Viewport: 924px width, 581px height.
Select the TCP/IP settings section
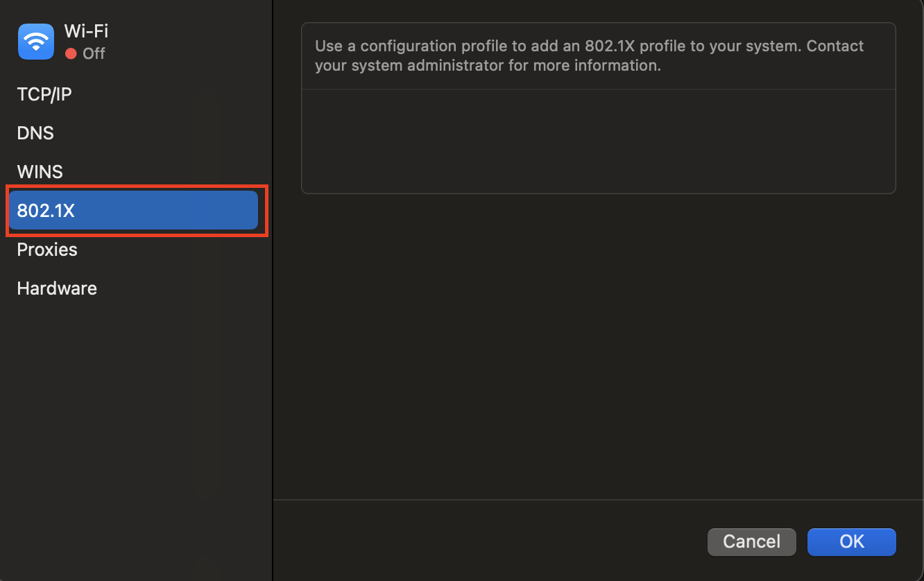coord(44,94)
